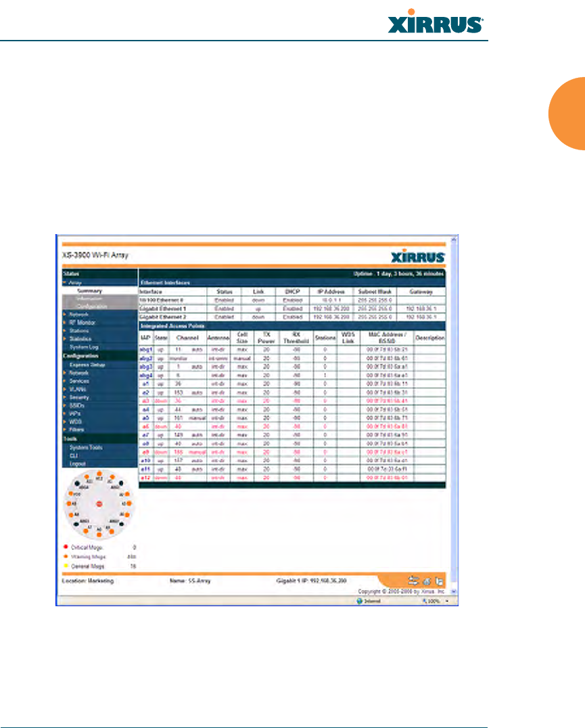Expand the Statistics item
Viewport: 585px width, 728px height.
point(65,338)
